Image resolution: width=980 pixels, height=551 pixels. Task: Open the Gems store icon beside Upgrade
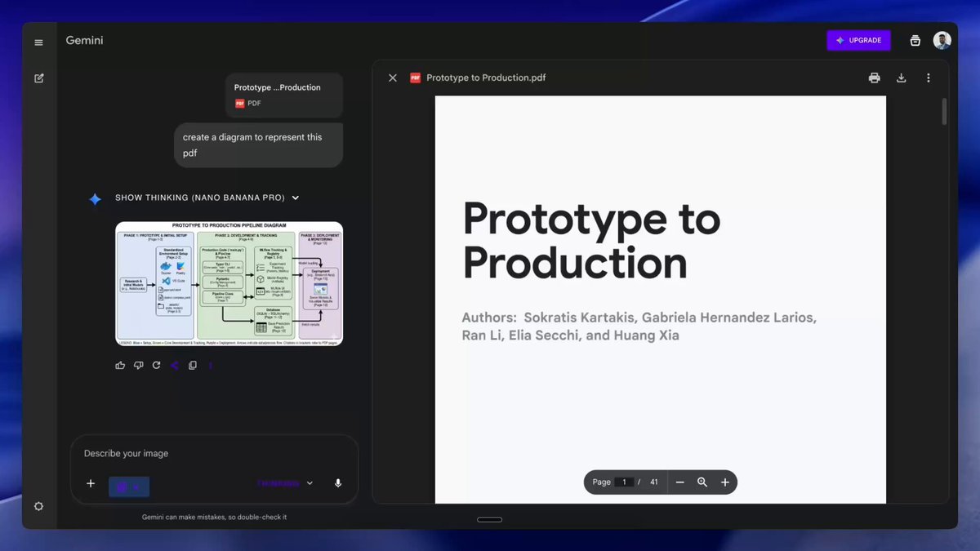tap(915, 41)
